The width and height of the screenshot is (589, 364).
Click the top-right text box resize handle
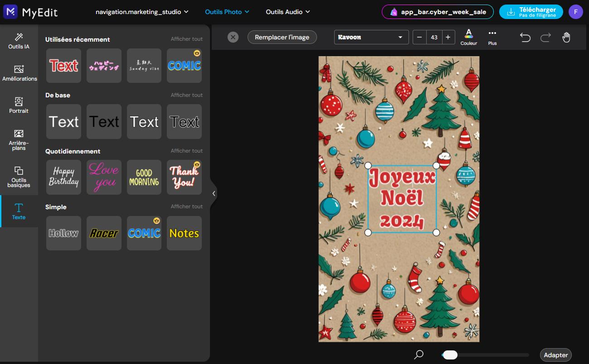pos(436,166)
